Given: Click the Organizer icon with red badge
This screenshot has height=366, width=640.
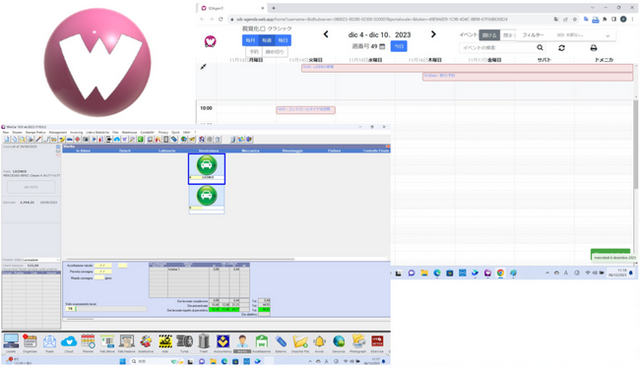Looking at the screenshot, I should 30,342.
